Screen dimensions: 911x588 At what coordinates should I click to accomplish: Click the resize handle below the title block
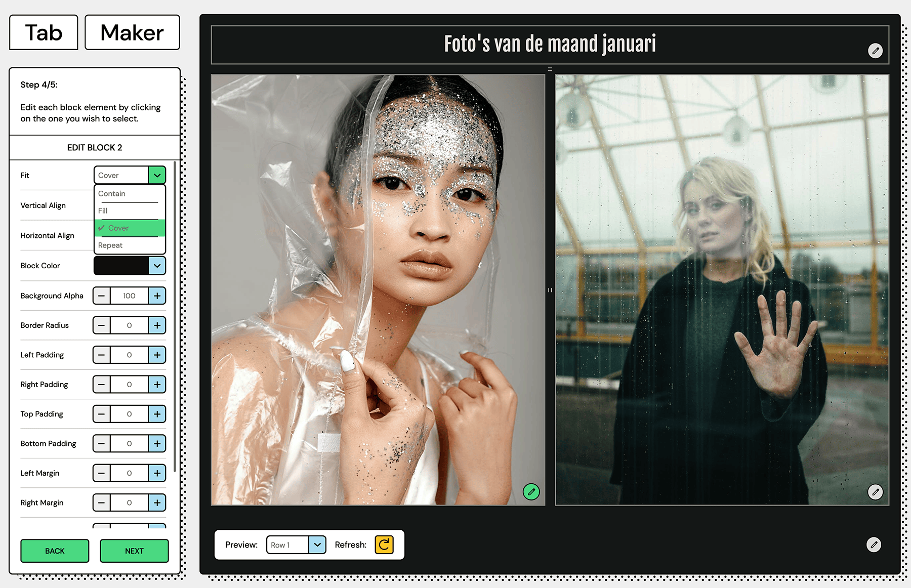point(550,69)
